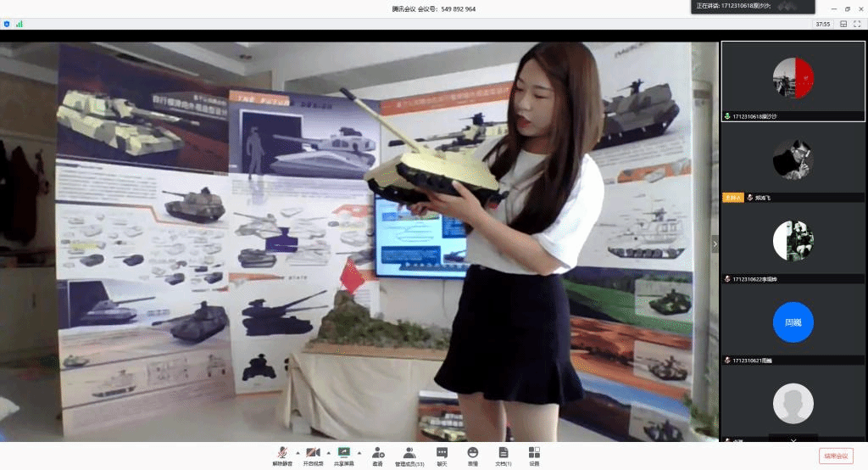Unmute the microphone in the bottom toolbar

click(x=281, y=453)
